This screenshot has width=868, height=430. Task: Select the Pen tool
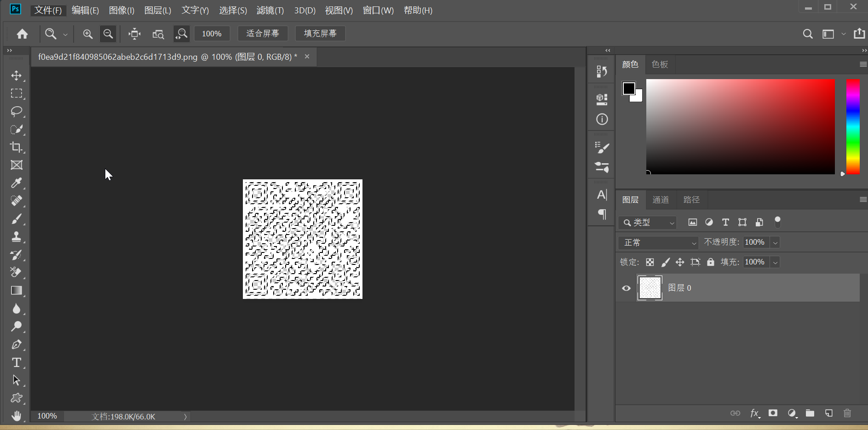[17, 344]
